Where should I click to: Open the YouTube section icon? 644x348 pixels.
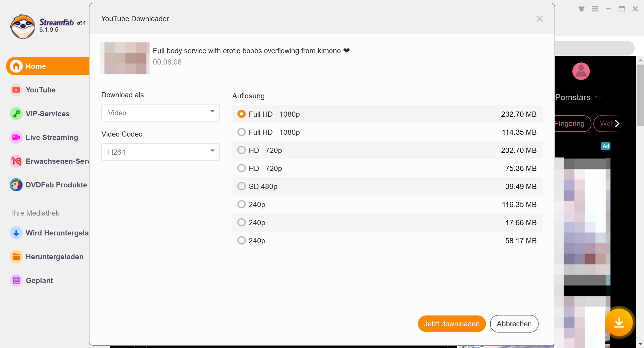point(16,90)
